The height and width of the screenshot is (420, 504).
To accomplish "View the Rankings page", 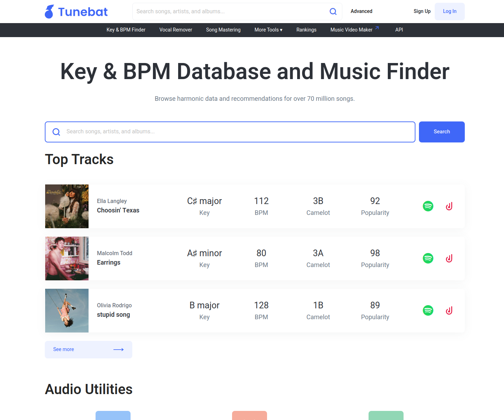I will [306, 30].
